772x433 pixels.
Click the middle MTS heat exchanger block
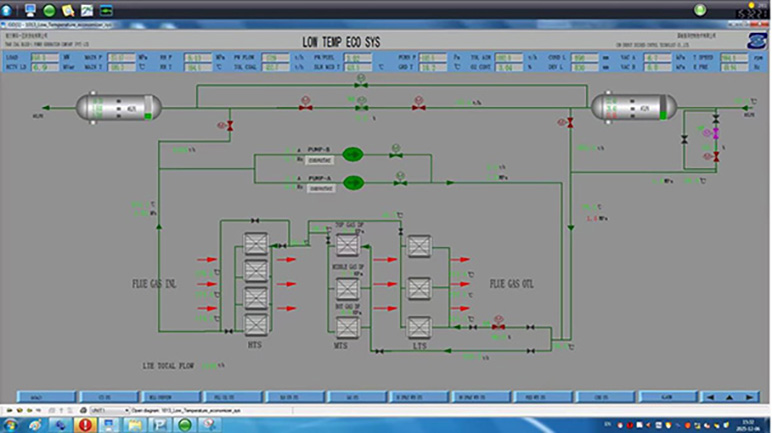point(347,289)
